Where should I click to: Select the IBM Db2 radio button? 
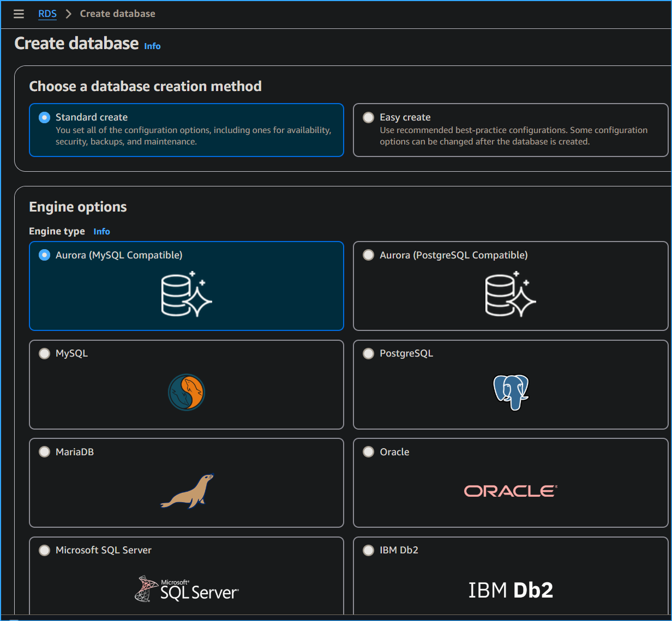click(x=368, y=550)
